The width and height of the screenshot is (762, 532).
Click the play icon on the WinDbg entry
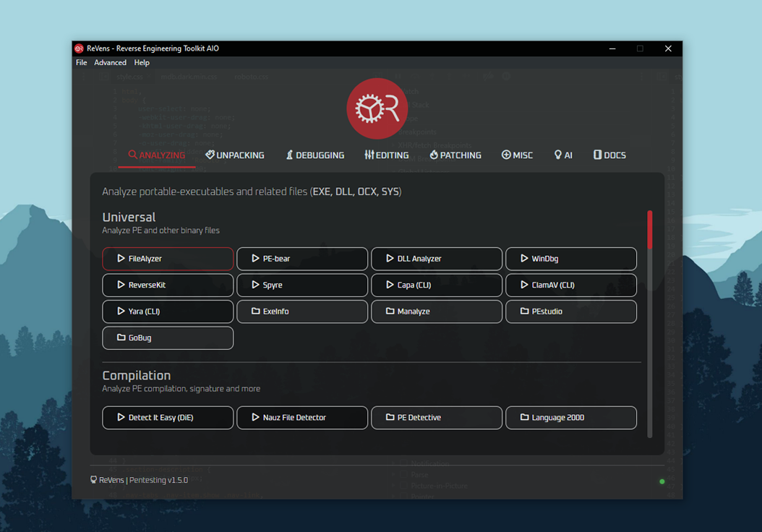524,259
